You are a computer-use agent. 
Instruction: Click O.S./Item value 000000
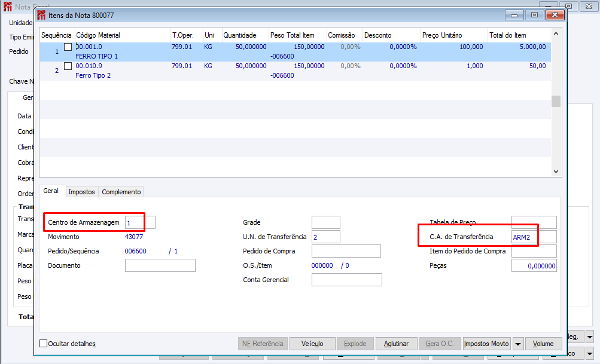pos(322,265)
